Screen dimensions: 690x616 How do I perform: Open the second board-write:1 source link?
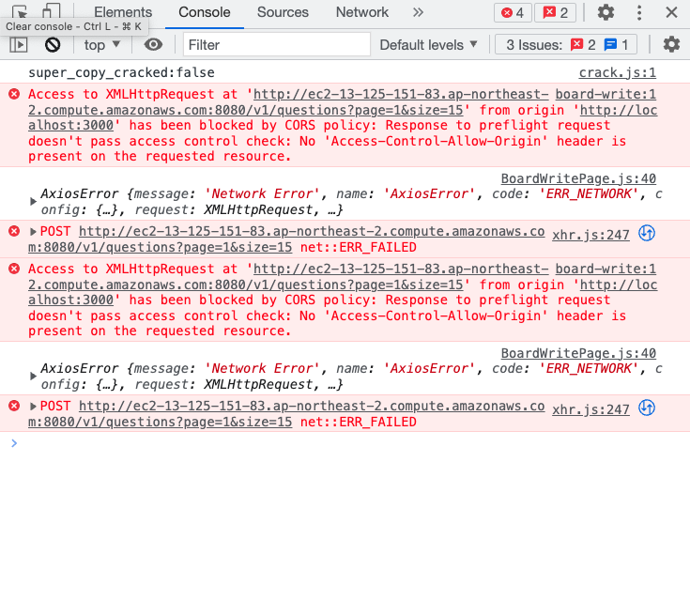606,269
